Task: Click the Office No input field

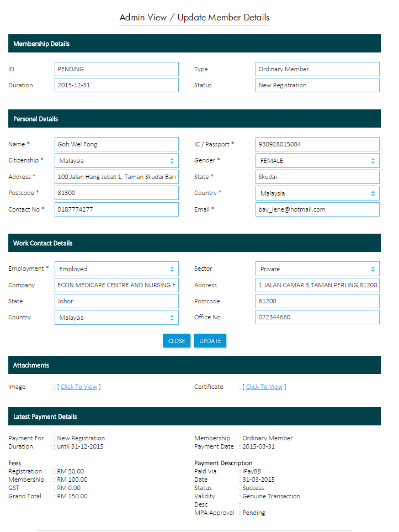Action: pyautogui.click(x=317, y=317)
